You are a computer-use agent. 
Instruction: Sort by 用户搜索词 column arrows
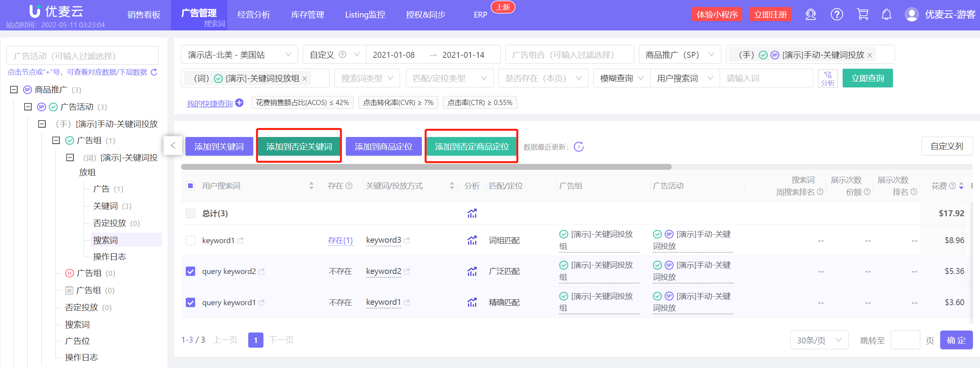311,186
